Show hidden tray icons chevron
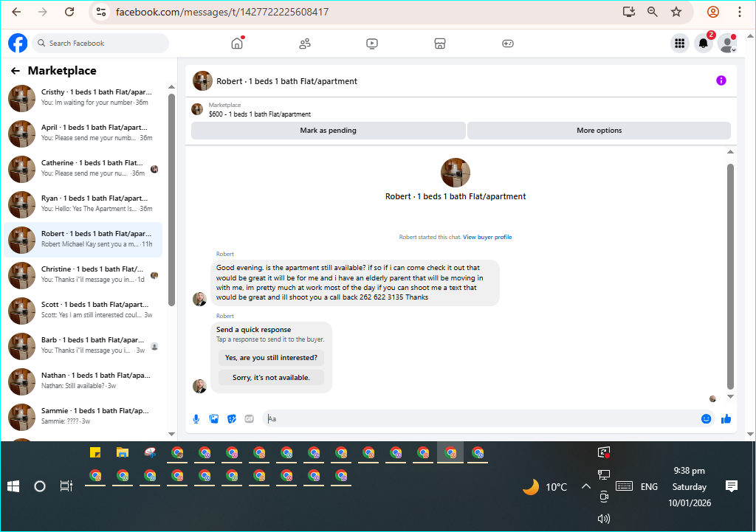 585,487
